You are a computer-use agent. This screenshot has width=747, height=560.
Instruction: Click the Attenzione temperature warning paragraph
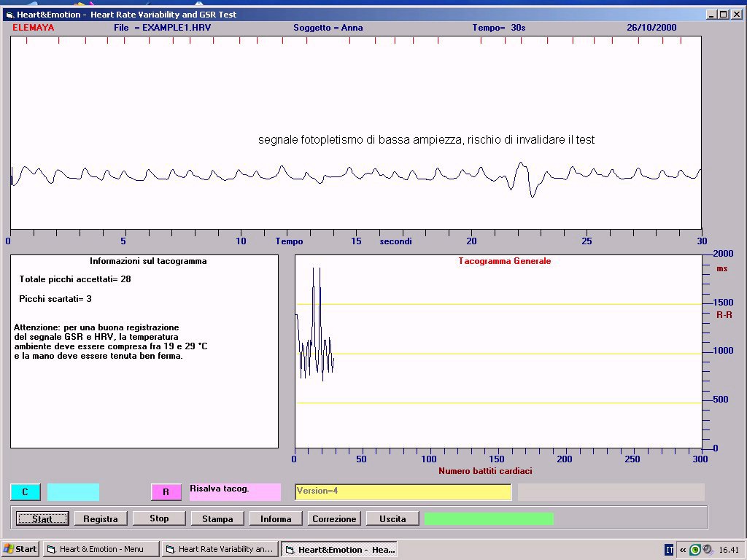(x=111, y=341)
